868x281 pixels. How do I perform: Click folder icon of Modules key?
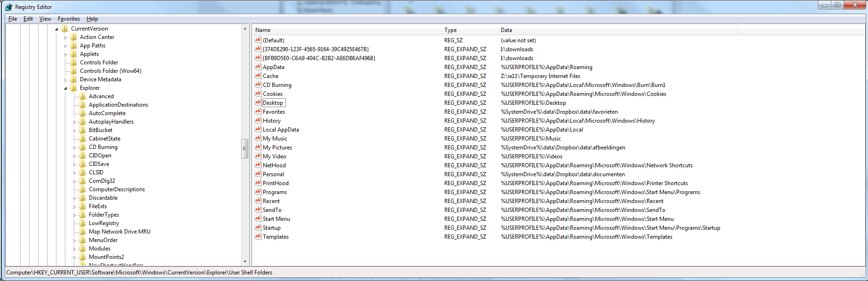click(x=83, y=249)
